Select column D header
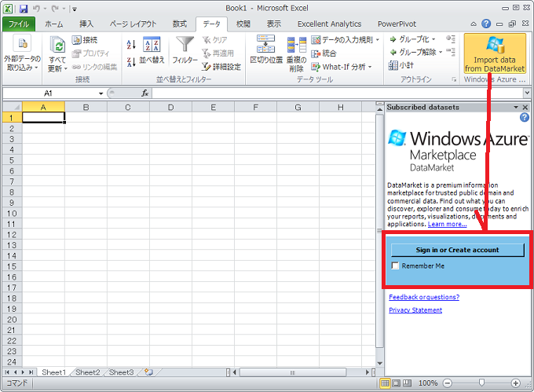This screenshot has width=534, height=392. coord(170,108)
